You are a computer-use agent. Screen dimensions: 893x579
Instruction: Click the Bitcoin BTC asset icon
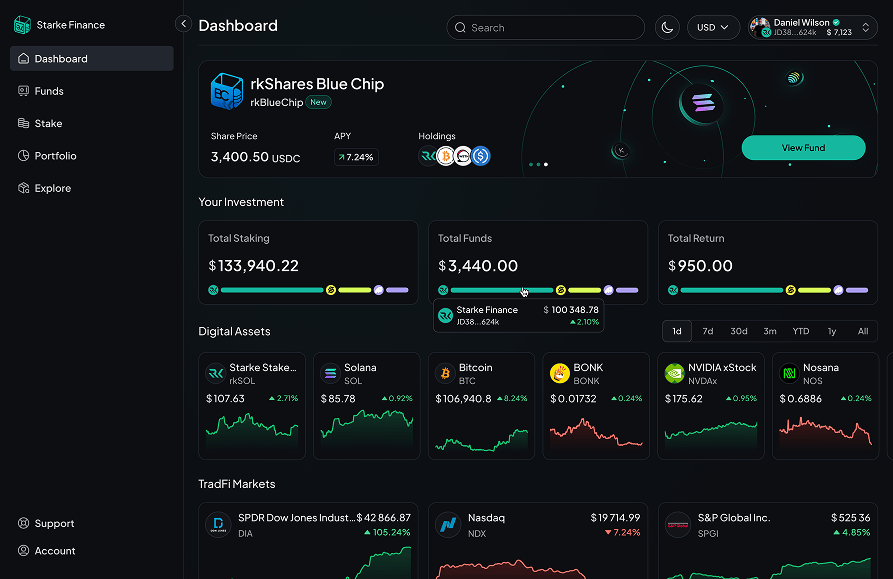pos(445,373)
